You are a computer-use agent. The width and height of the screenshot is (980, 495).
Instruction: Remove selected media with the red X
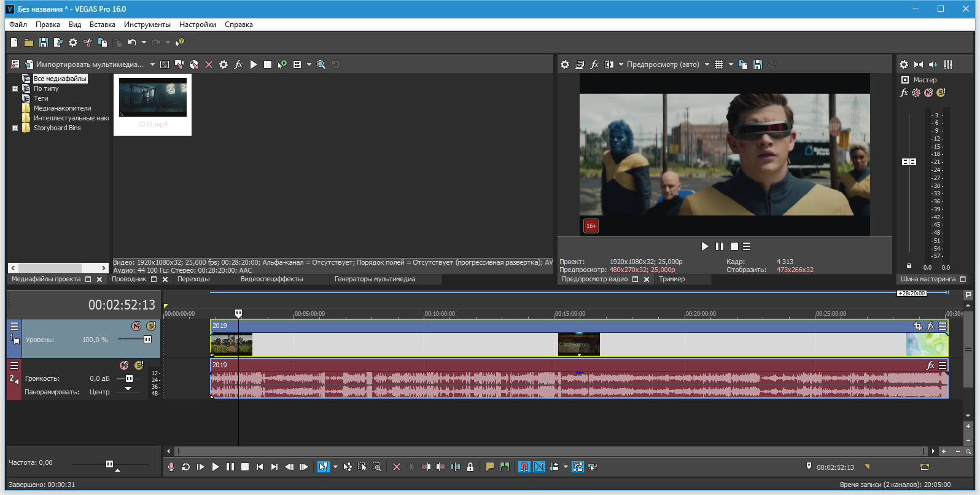pos(209,64)
